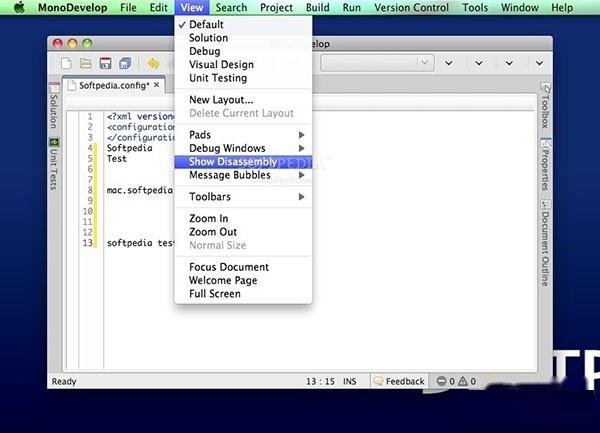Screen dimensions: 600x433
Task: Open the Run menu
Action: pos(352,8)
